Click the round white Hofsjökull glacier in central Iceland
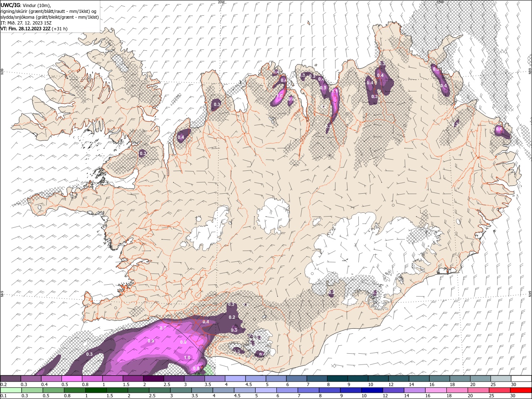The width and height of the screenshot is (532, 399). tap(273, 216)
